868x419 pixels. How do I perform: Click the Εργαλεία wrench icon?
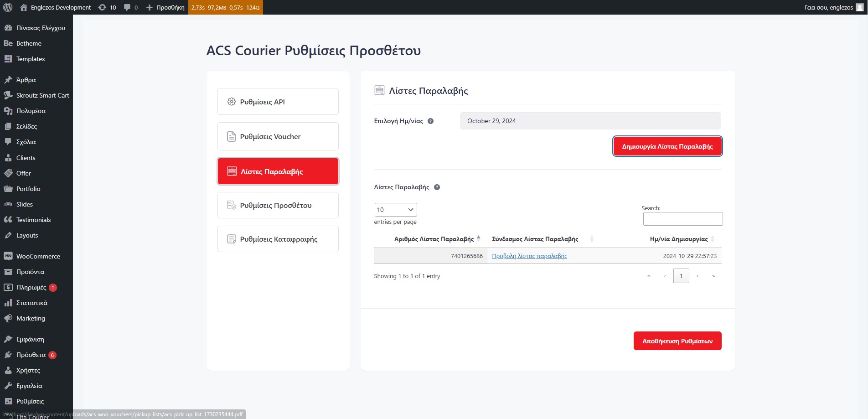tap(8, 386)
